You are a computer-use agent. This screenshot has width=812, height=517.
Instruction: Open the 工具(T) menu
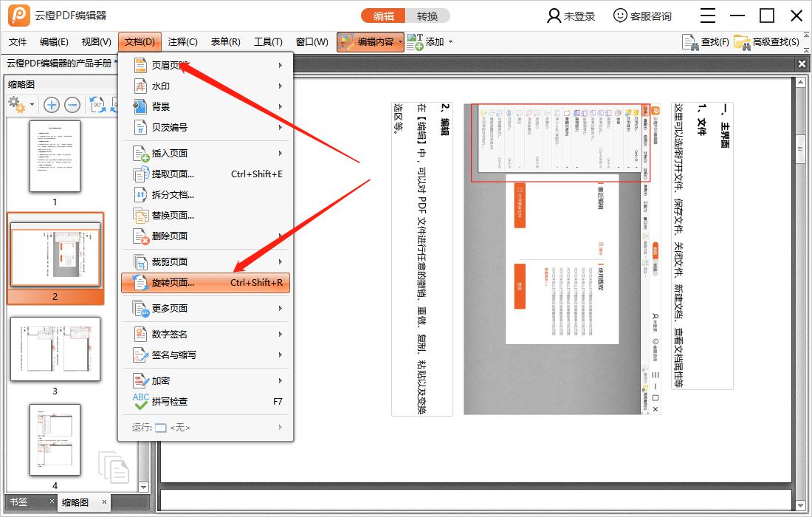[x=268, y=42]
